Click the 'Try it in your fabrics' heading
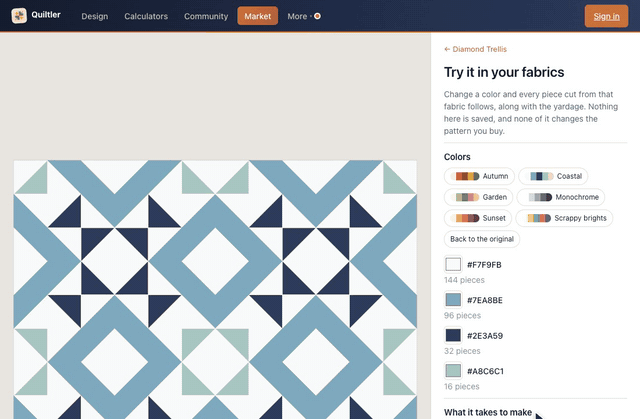Image resolution: width=640 pixels, height=419 pixels. point(504,72)
